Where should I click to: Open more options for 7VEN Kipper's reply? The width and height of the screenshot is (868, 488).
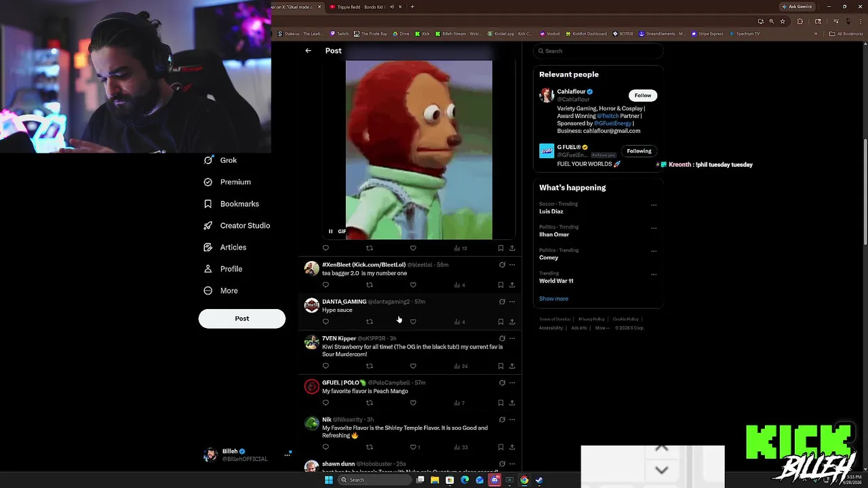click(x=512, y=338)
